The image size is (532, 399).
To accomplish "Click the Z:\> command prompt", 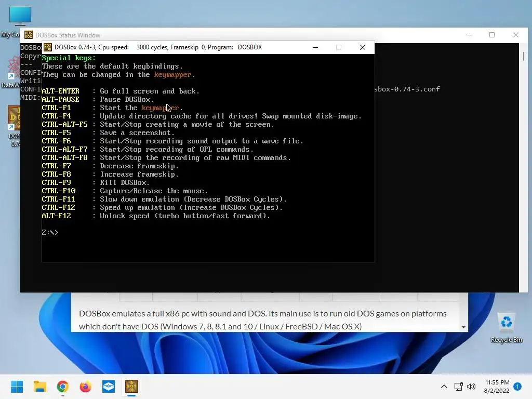I will pos(50,232).
